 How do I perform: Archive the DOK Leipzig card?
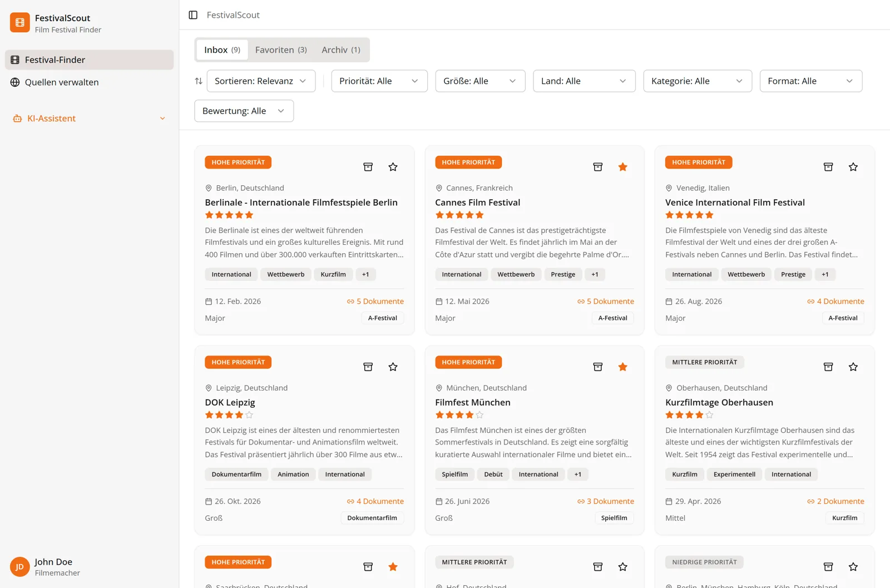[368, 367]
